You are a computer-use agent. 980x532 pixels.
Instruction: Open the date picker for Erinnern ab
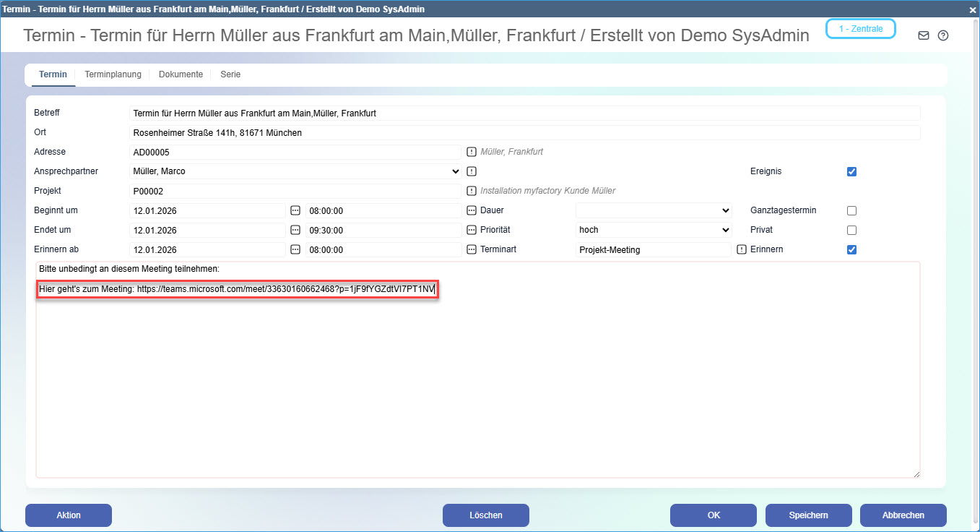(x=295, y=249)
